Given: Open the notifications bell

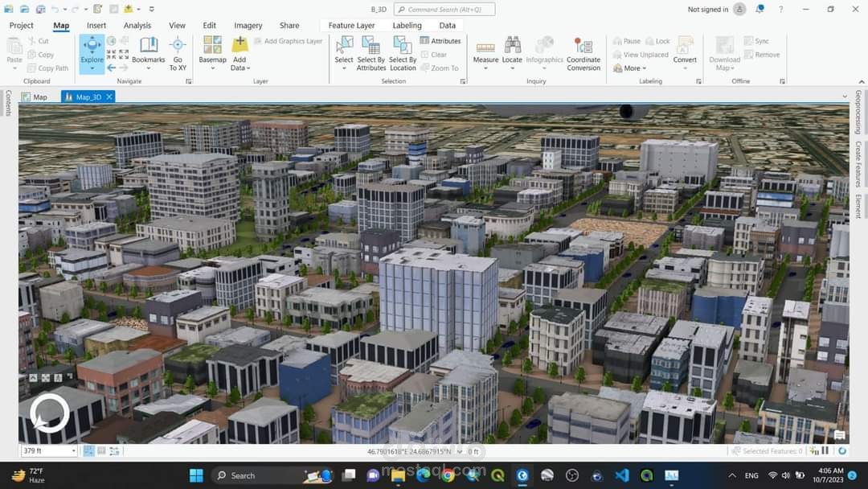Looking at the screenshot, I should [760, 9].
